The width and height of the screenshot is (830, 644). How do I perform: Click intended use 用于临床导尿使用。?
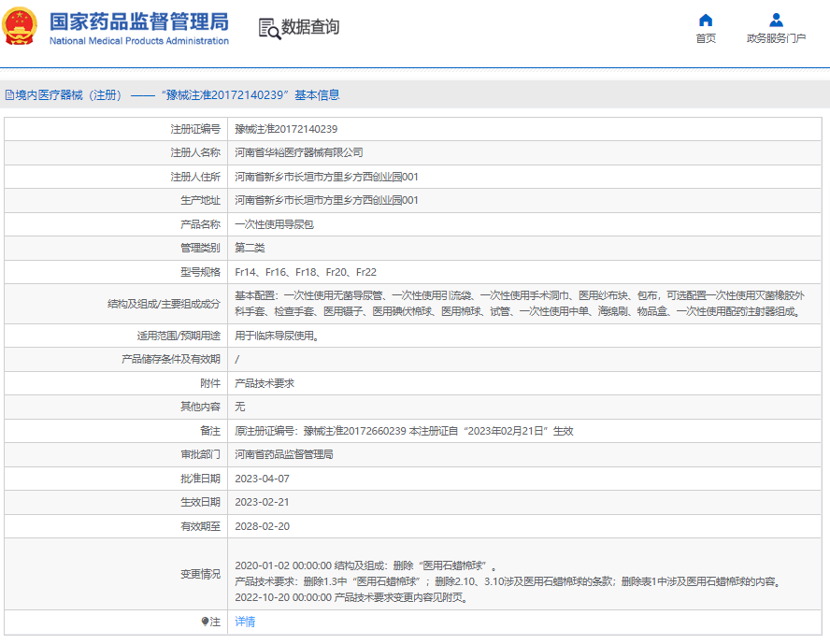(277, 336)
